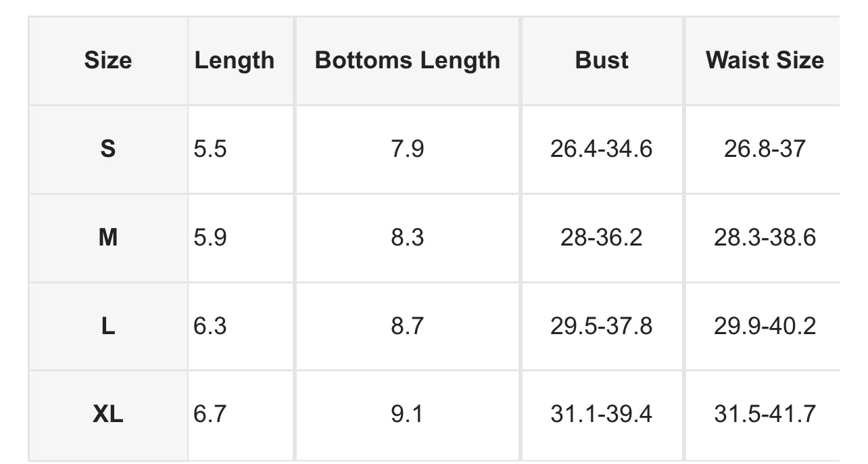The height and width of the screenshot is (464, 868).
Task: Select the 28.3-38.6 waist cell
Action: (765, 237)
